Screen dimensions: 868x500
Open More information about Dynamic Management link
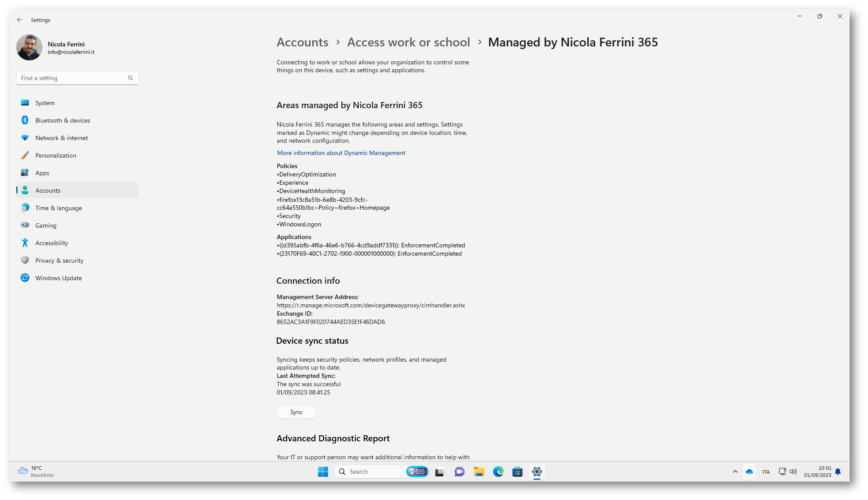tap(341, 153)
